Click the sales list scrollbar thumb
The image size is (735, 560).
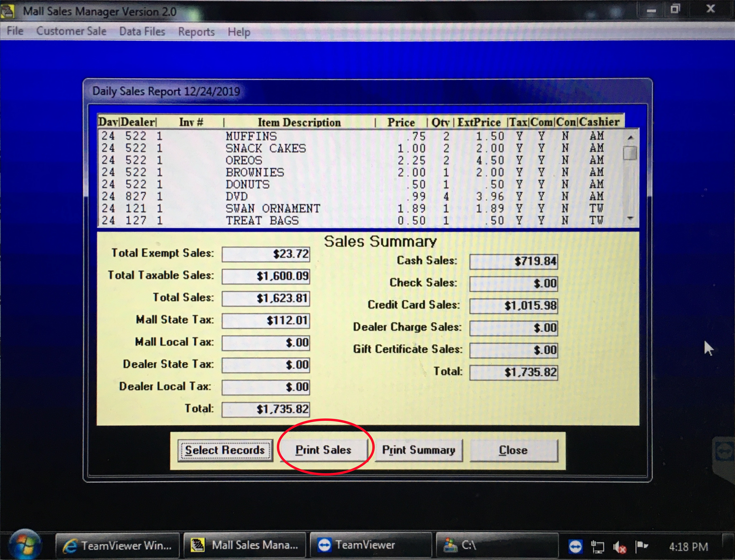pos(630,153)
